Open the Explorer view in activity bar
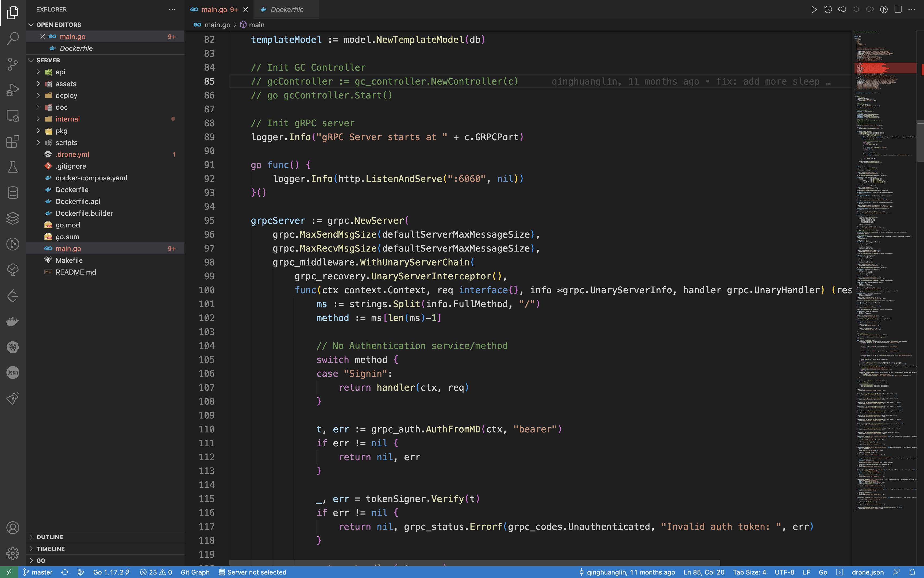The height and width of the screenshot is (578, 924). click(x=13, y=13)
